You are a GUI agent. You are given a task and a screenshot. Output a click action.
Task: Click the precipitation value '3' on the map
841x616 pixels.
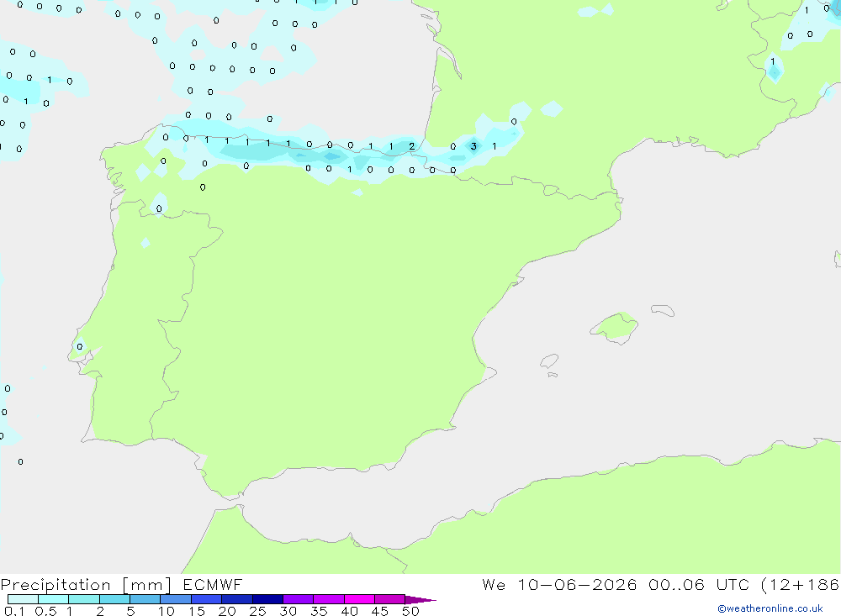pyautogui.click(x=473, y=146)
